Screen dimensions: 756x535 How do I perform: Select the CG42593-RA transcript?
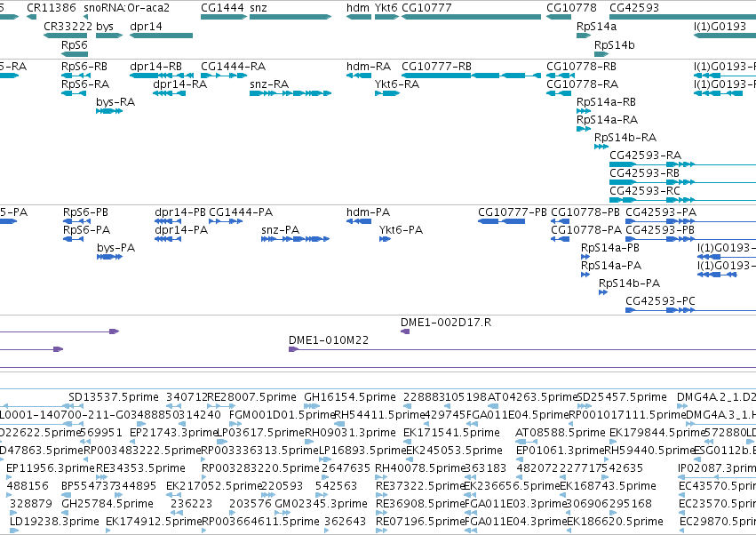[x=683, y=164]
